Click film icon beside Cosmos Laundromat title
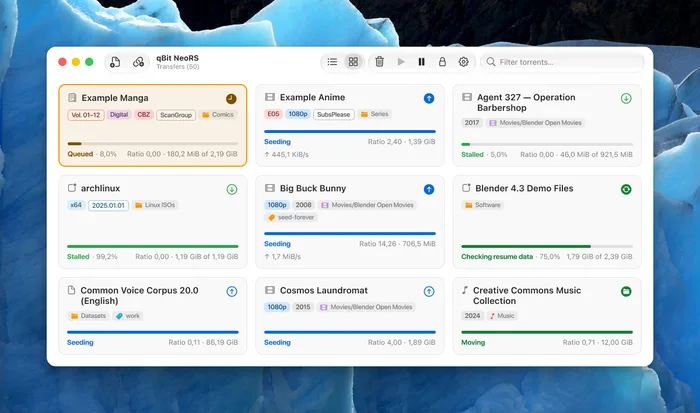700x413 pixels. [270, 290]
